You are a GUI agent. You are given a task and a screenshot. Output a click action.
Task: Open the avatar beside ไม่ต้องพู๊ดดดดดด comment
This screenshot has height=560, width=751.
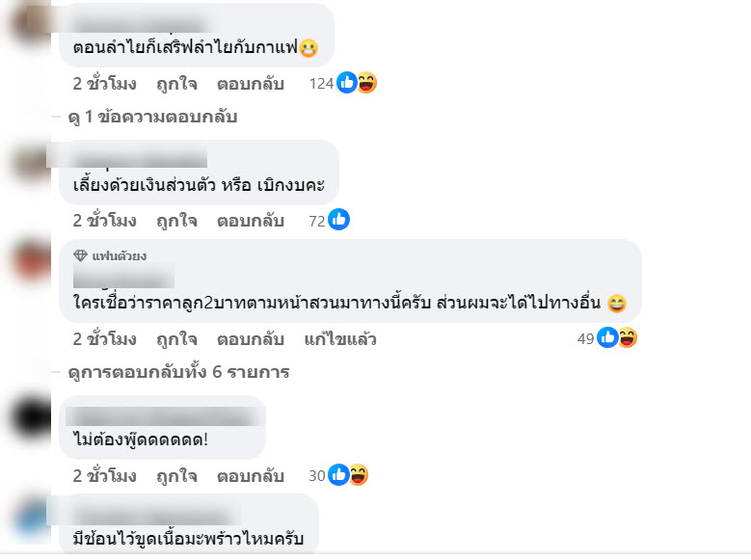click(29, 419)
